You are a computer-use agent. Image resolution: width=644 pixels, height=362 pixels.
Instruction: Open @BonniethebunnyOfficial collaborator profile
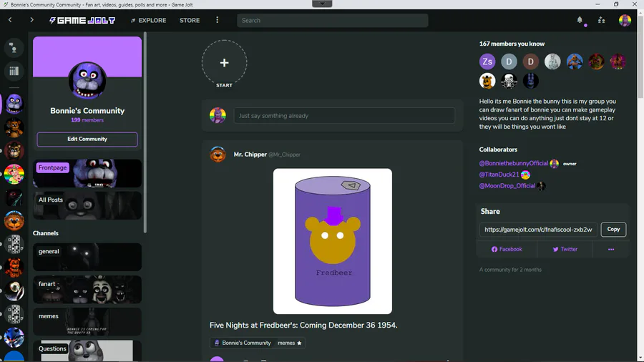(x=513, y=163)
